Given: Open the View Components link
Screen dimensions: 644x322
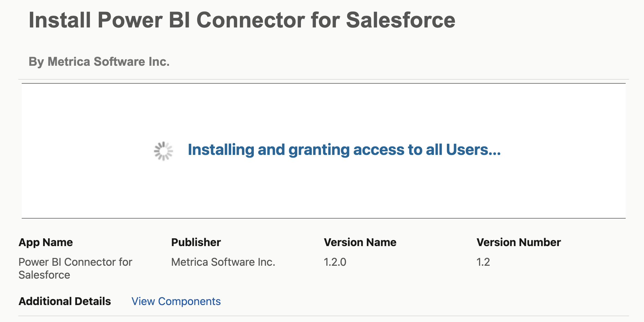Looking at the screenshot, I should (176, 301).
